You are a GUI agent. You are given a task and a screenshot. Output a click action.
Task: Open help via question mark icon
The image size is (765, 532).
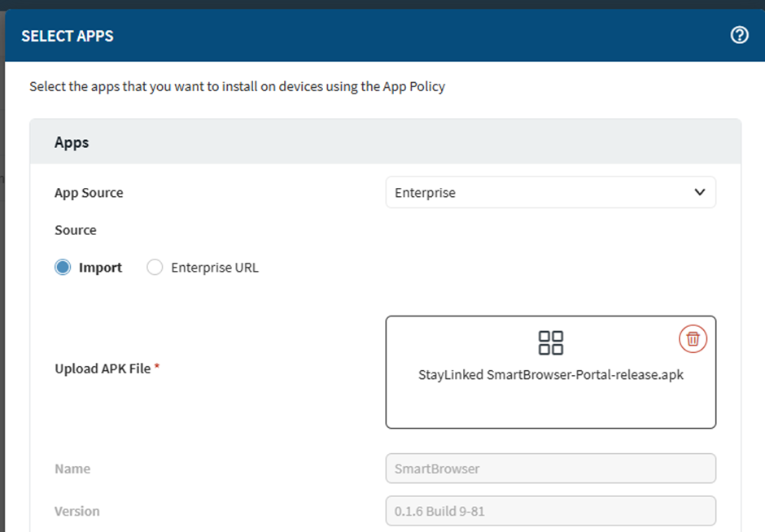coord(739,35)
